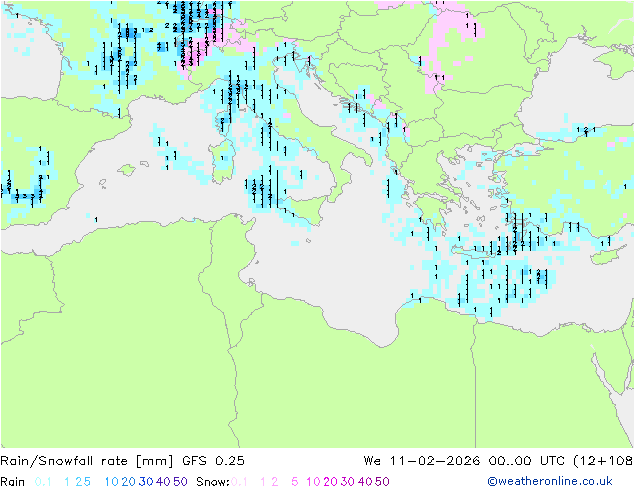Pick the rain legend value 10
The image size is (634, 490).
tap(111, 482)
